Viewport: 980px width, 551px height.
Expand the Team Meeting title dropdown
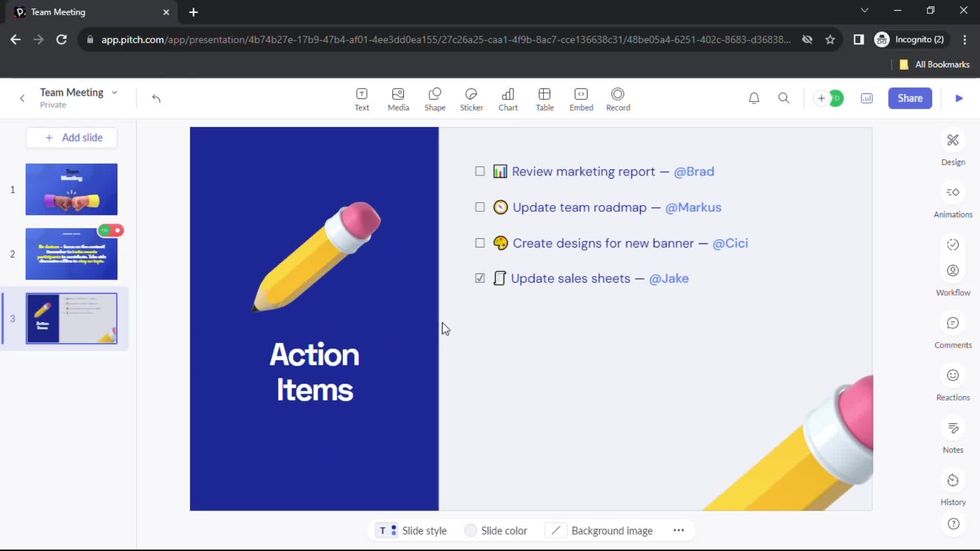click(x=113, y=92)
